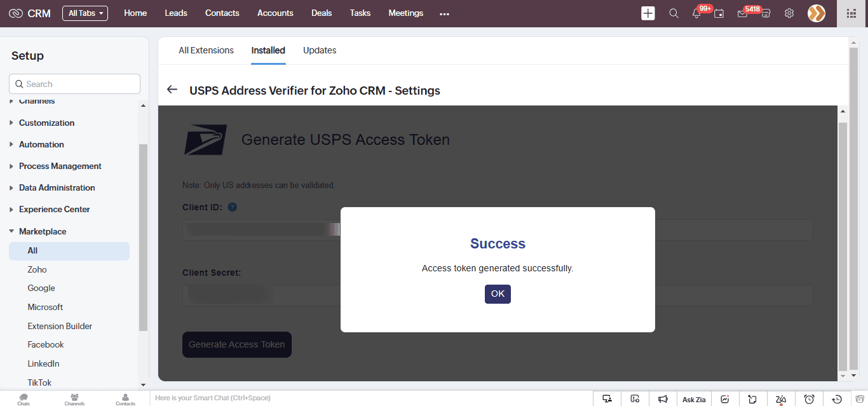This screenshot has height=406, width=868.
Task: Click the video playback icon in bottom bar
Action: (635, 399)
